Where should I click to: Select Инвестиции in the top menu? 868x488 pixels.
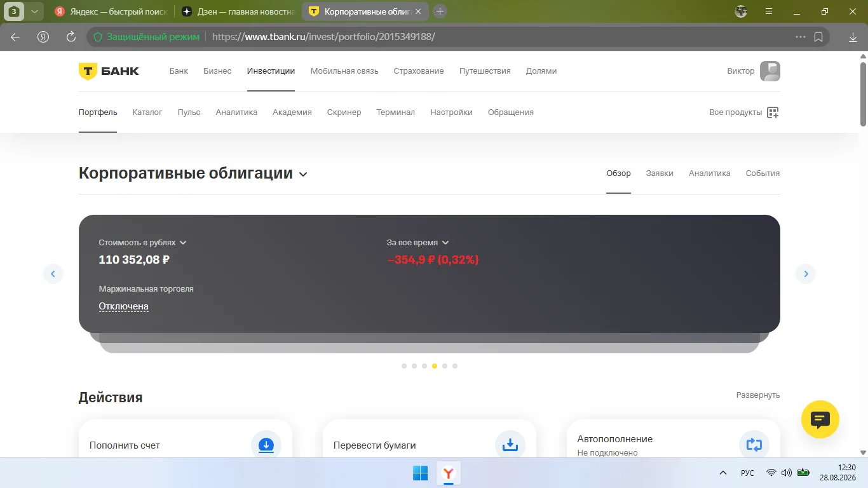click(271, 71)
